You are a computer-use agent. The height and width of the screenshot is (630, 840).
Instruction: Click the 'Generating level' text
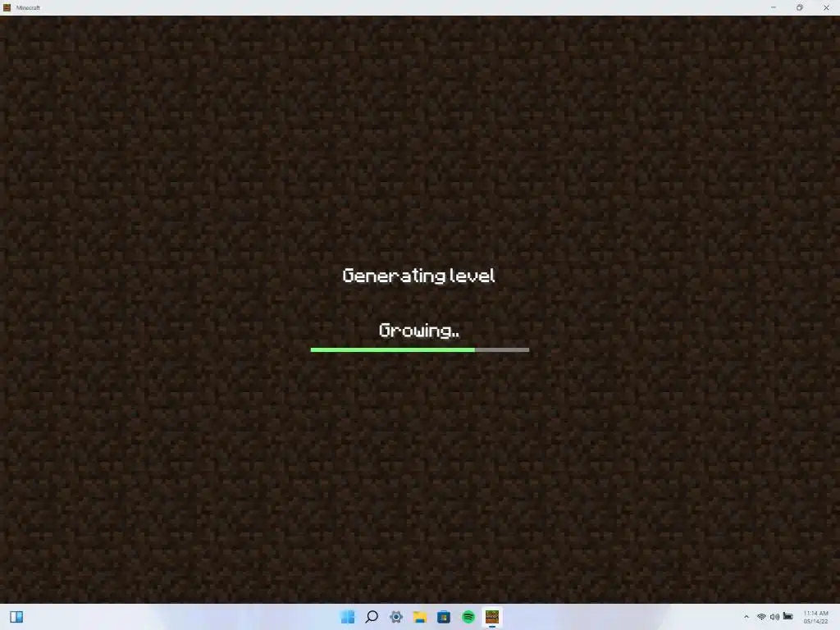(x=418, y=276)
